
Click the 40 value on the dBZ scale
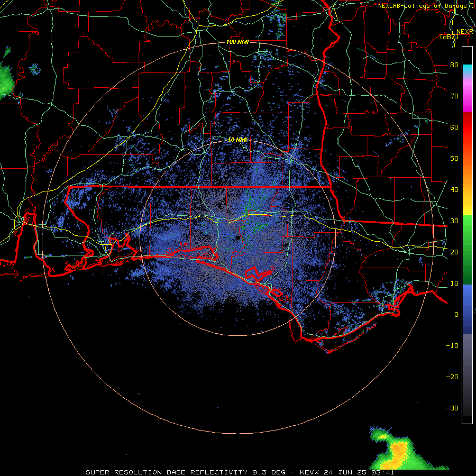(x=454, y=190)
